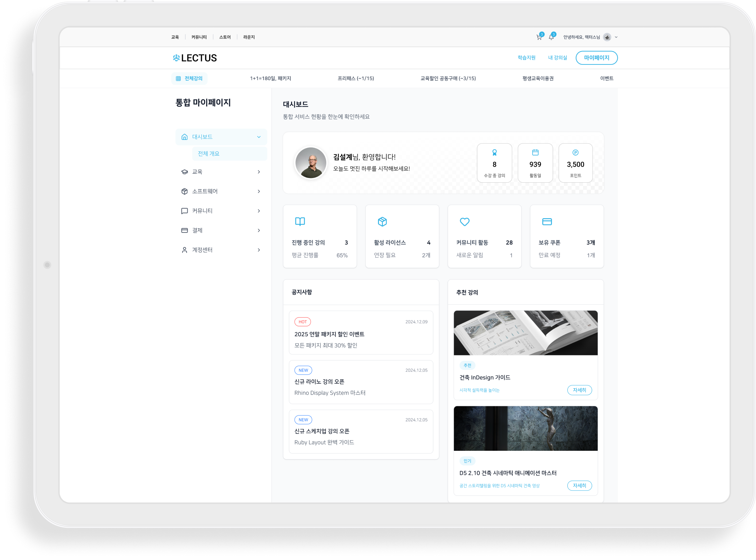Click the notification bell icon
Screen dimensions: 756x560
551,37
